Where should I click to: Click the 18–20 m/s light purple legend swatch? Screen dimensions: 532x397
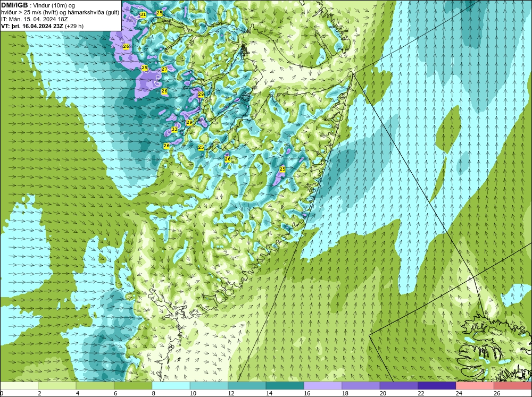pos(361,385)
